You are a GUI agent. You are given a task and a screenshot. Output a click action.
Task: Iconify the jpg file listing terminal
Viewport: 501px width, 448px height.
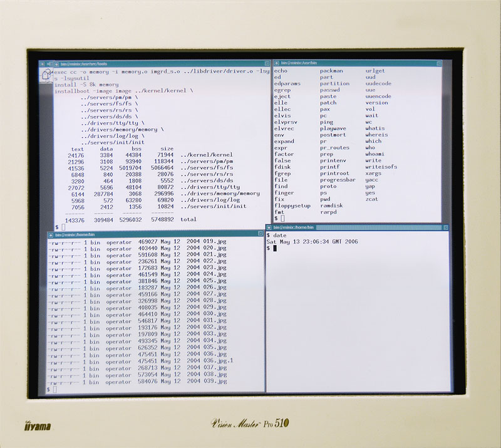pyautogui.click(x=50, y=235)
